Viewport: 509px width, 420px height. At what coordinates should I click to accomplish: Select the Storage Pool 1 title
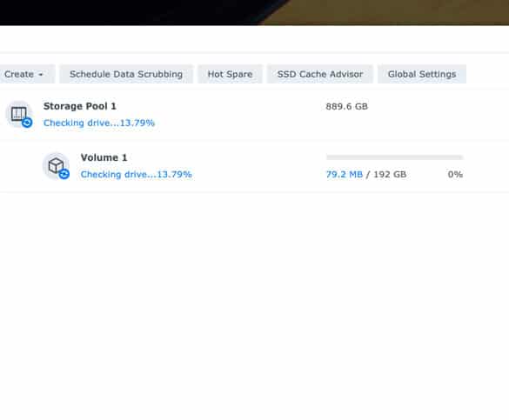[x=80, y=106]
